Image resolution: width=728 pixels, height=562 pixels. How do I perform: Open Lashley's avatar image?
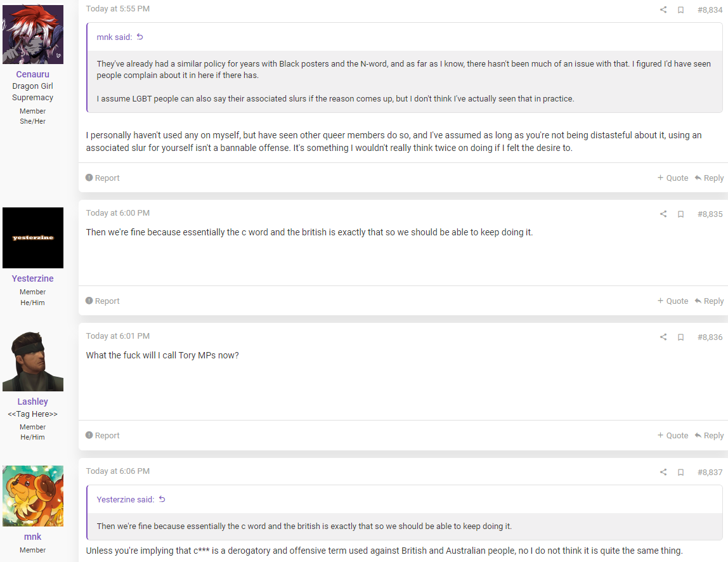coord(33,361)
